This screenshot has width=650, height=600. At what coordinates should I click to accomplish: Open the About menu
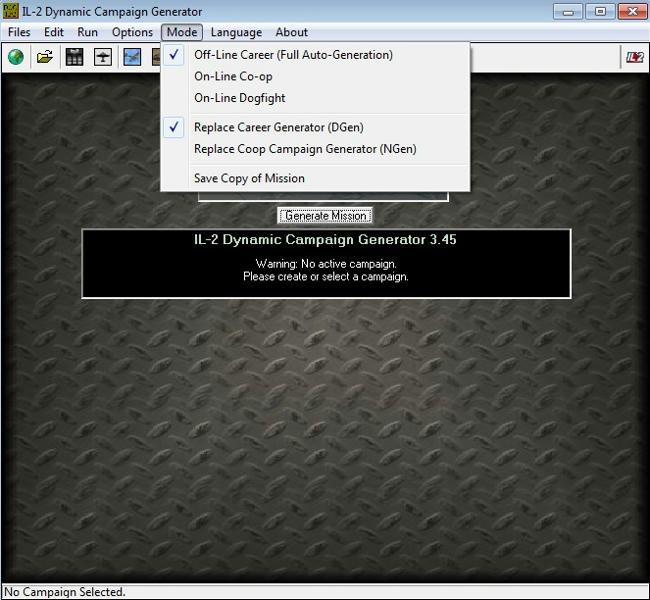tap(292, 32)
